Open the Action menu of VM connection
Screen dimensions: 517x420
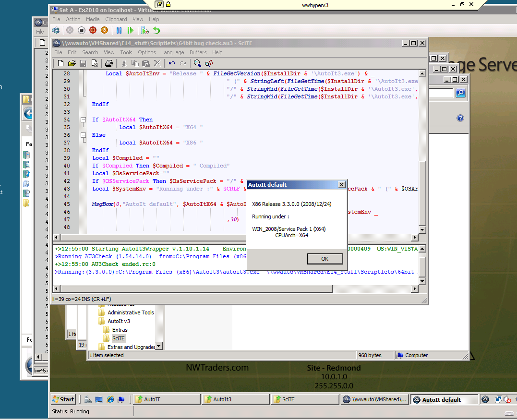(x=73, y=20)
